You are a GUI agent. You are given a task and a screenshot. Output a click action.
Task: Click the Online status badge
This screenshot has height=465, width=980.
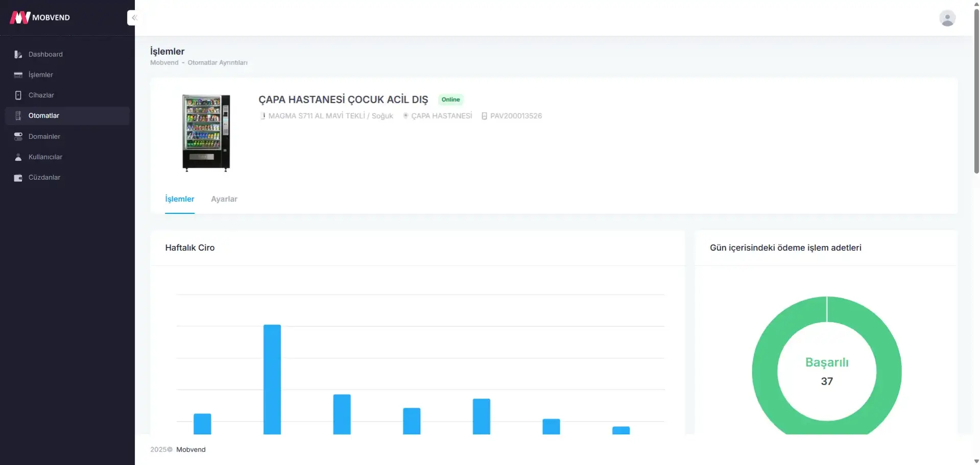[x=450, y=100]
